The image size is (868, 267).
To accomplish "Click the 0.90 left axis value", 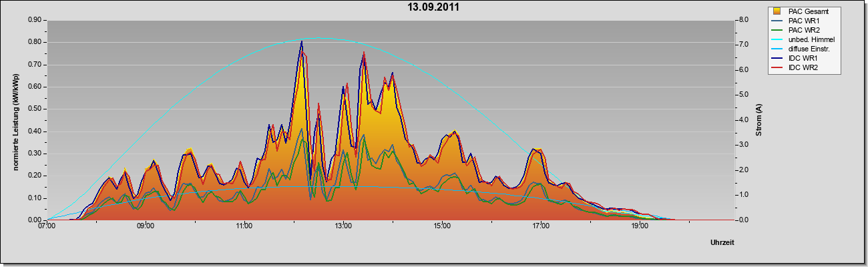I will (35, 20).
